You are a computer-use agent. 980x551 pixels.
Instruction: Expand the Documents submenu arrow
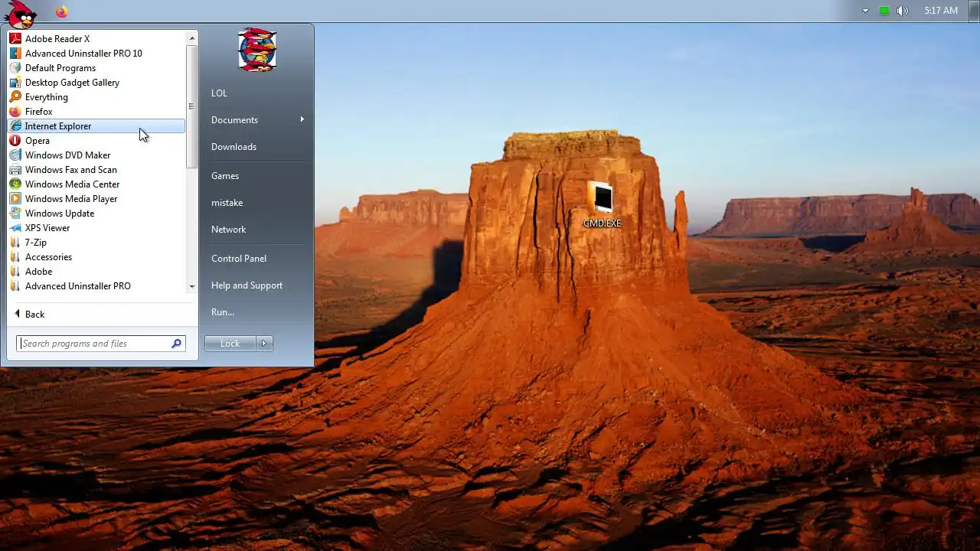(x=302, y=119)
